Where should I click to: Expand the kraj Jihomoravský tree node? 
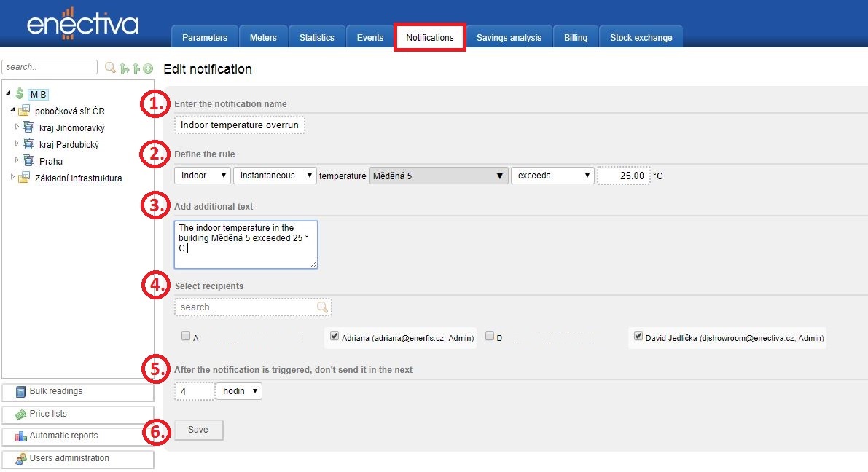pyautogui.click(x=17, y=127)
